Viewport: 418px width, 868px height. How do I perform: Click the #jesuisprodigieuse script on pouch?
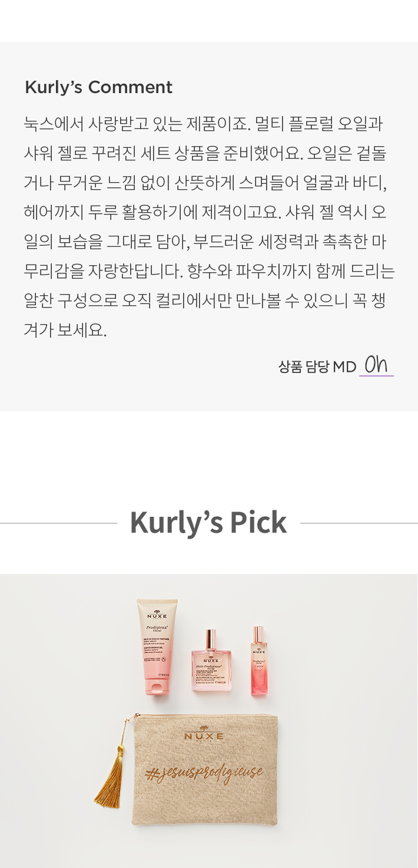tap(204, 773)
